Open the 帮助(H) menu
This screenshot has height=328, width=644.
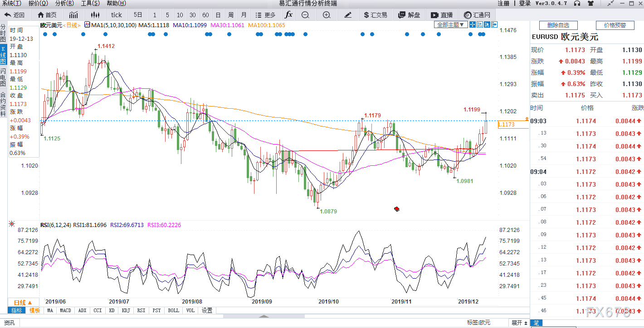tap(117, 3)
